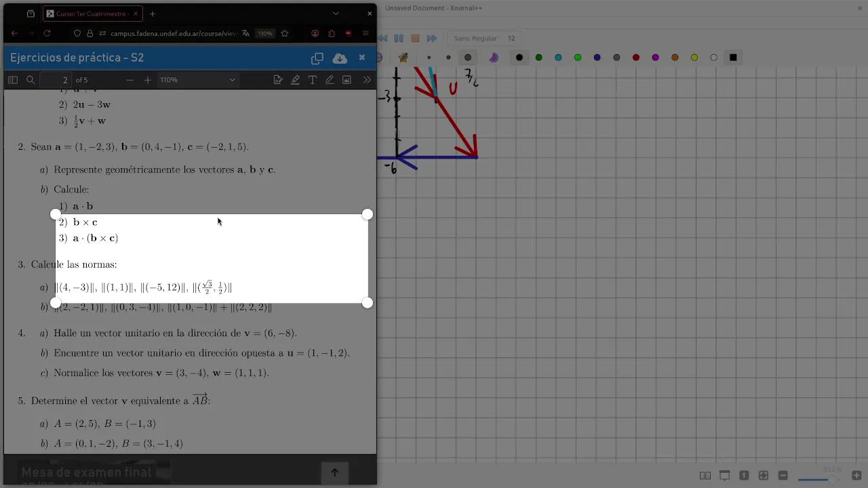
Task: Expand the PDF viewer tools overflow menu
Action: pyautogui.click(x=367, y=80)
